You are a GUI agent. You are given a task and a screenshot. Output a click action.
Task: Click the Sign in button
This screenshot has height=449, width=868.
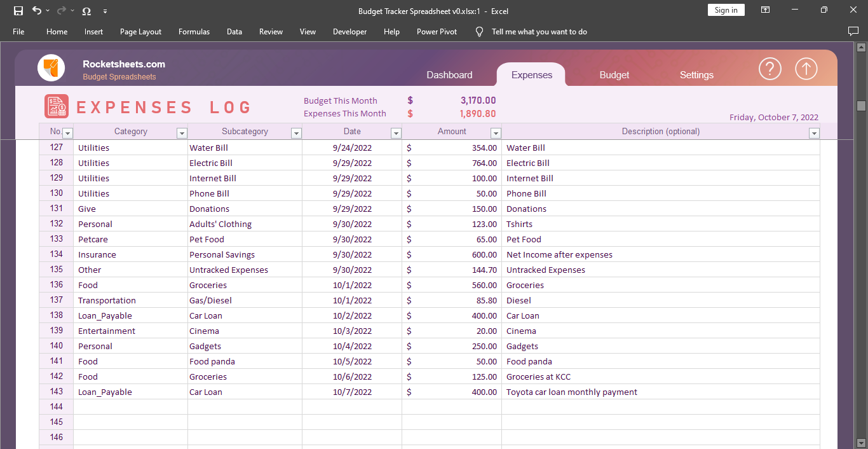(726, 10)
